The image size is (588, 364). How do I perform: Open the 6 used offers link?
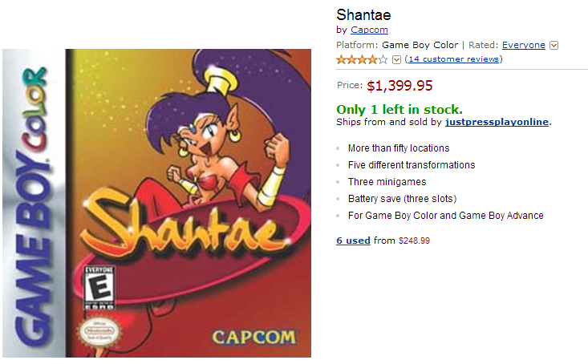[x=353, y=241]
